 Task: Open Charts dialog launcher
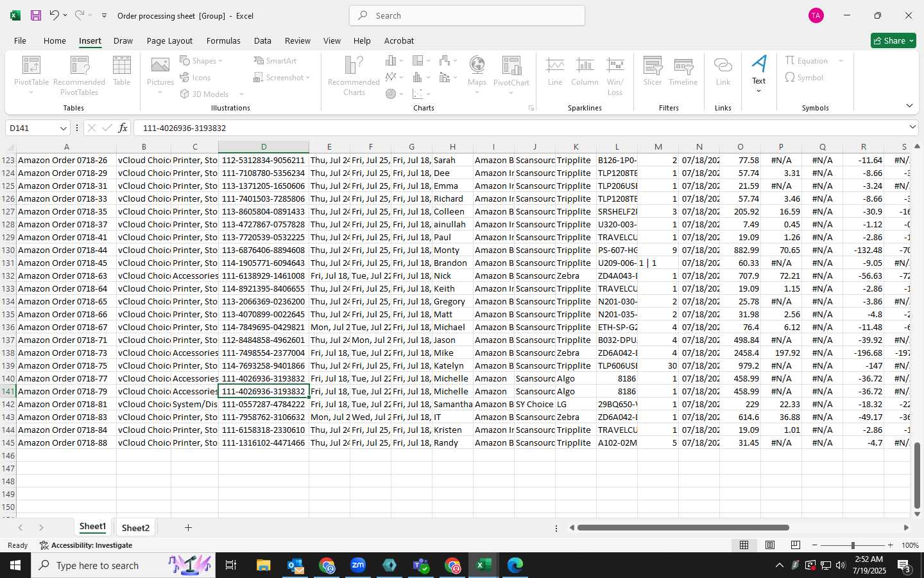pos(531,108)
